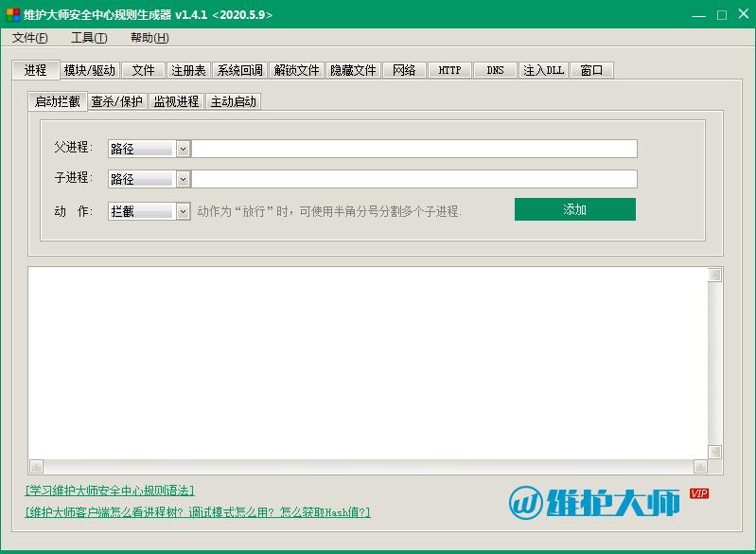The height and width of the screenshot is (554, 756).
Task: Open the 文件(F) menu
Action: 29,38
